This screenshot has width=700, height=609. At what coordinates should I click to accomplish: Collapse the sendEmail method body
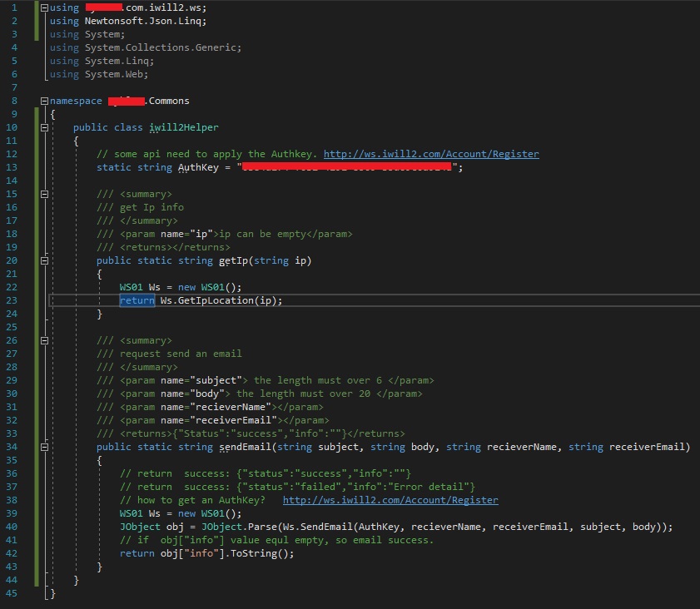point(44,447)
